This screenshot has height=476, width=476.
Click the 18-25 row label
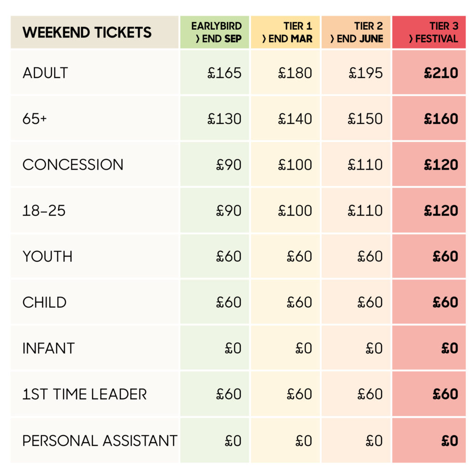tap(44, 211)
